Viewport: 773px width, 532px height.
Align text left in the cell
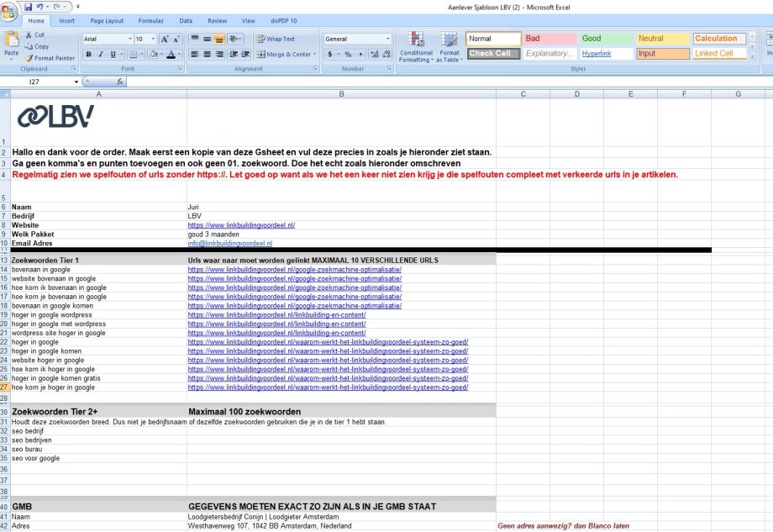point(195,55)
